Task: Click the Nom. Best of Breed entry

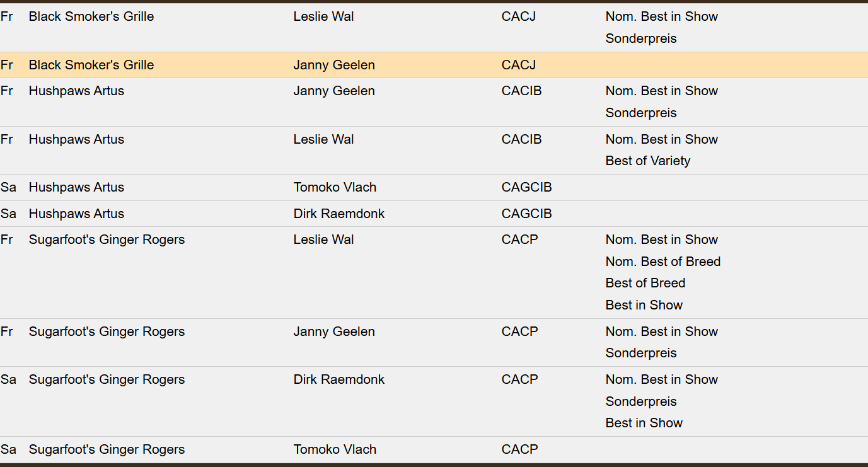Action: [x=663, y=262]
